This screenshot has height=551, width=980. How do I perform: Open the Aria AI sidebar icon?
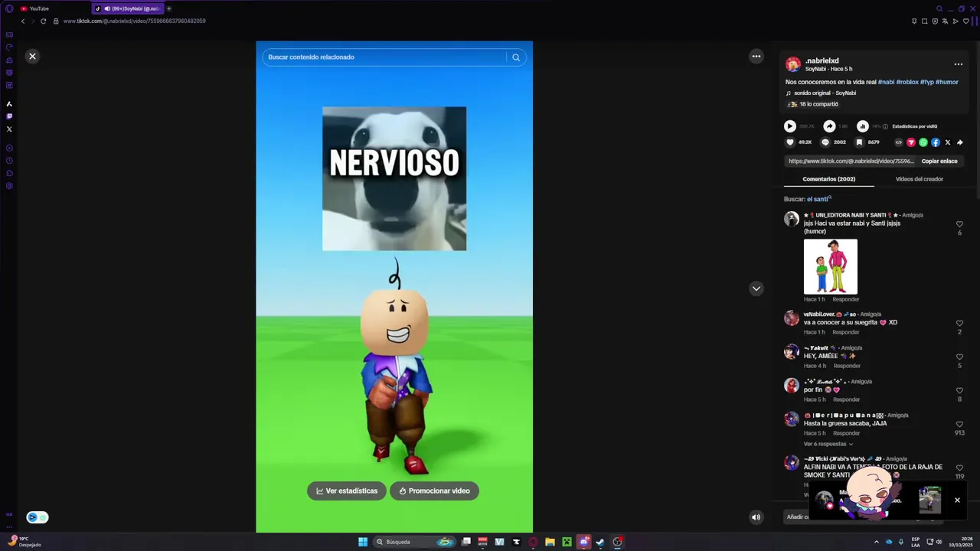9,104
